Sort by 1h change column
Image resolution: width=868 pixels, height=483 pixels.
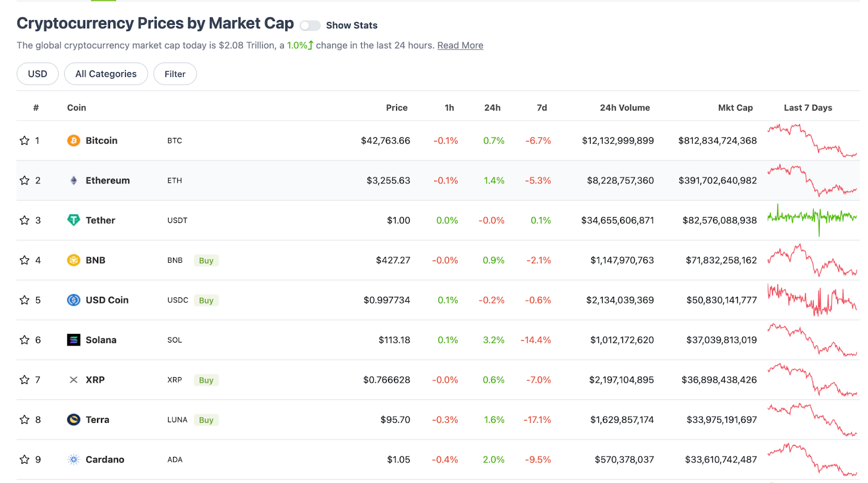click(449, 107)
